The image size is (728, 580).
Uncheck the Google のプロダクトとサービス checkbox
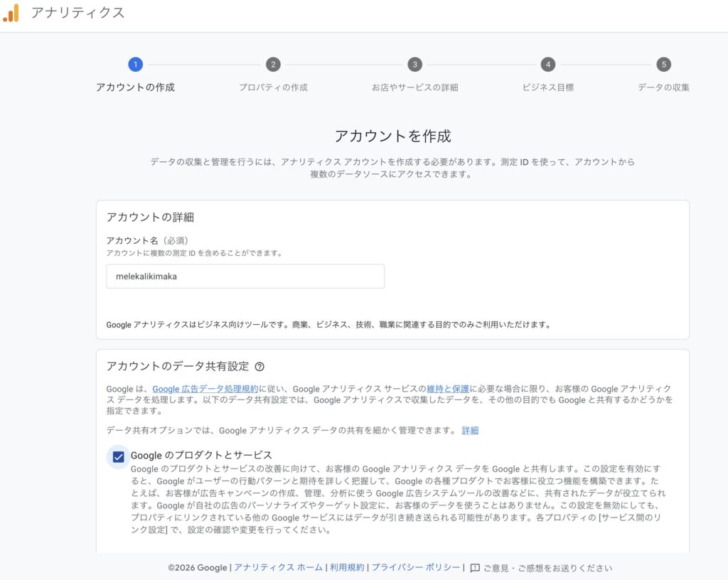pos(118,457)
